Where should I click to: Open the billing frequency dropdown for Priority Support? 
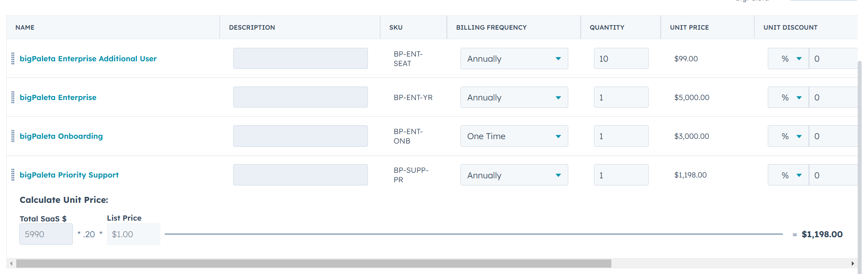click(x=514, y=174)
